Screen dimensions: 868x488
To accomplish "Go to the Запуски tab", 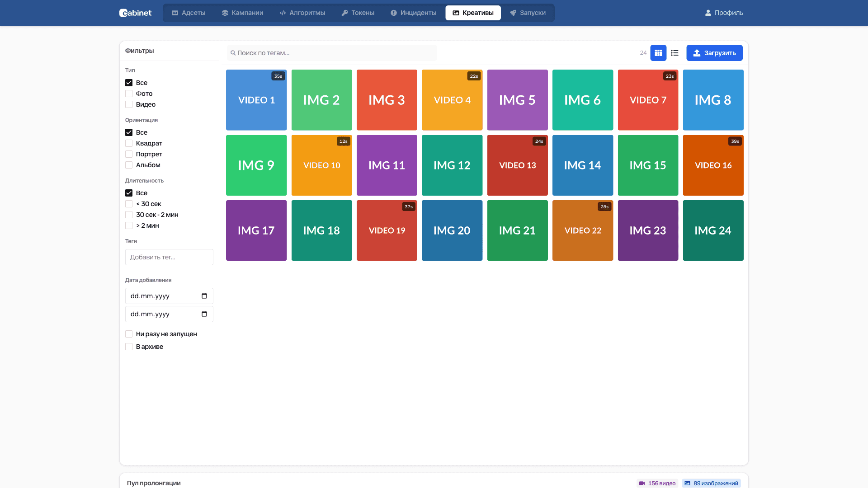I will pos(528,13).
